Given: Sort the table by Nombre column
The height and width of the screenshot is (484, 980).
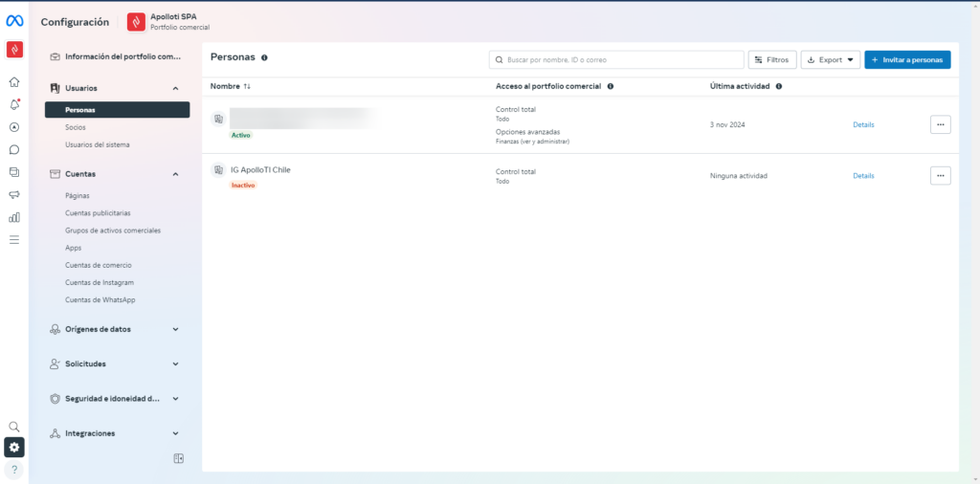Looking at the screenshot, I should click(231, 86).
